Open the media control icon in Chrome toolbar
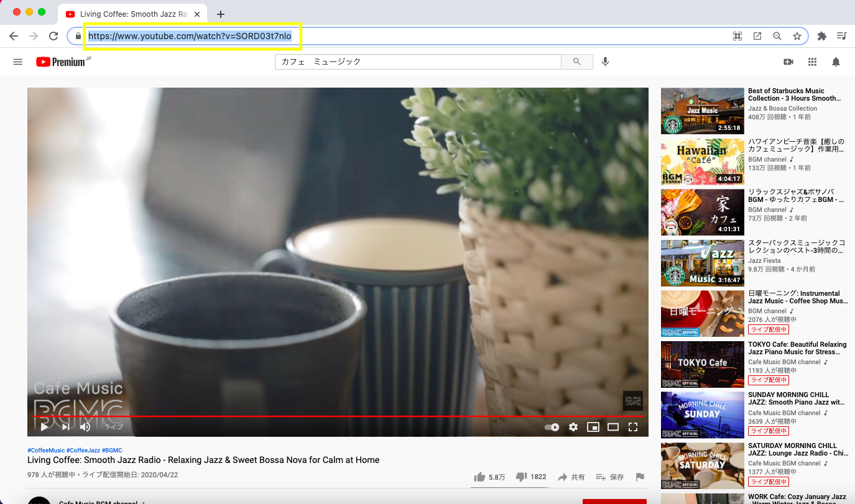The image size is (855, 504). (x=842, y=36)
